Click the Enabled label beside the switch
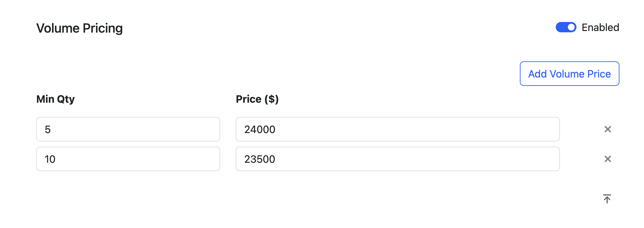The width and height of the screenshot is (644, 228). tap(600, 27)
